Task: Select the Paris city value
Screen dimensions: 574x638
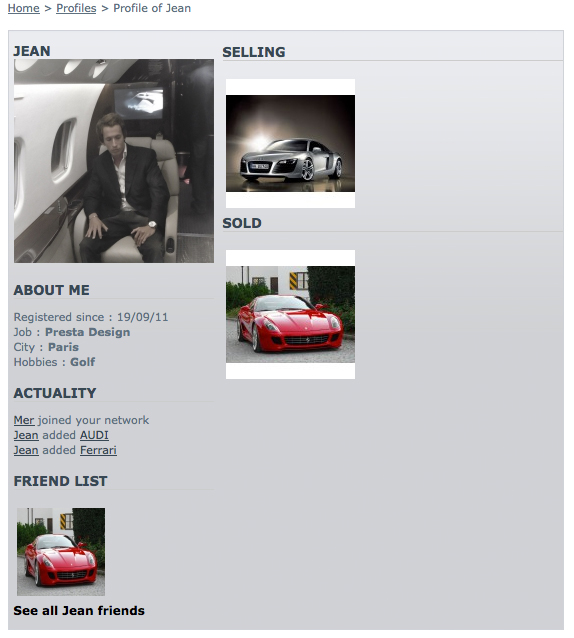Action: (63, 347)
